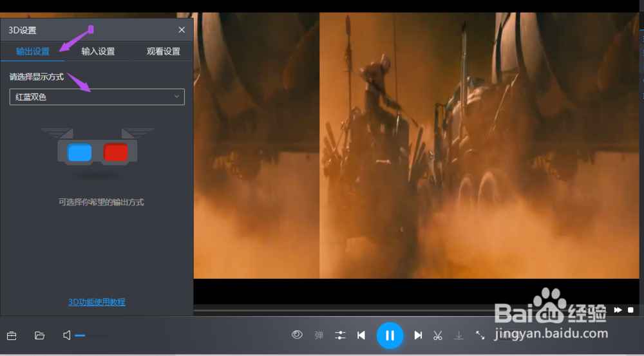Switch to the 输入设置 tab
Image resolution: width=644 pixels, height=356 pixels.
point(98,52)
